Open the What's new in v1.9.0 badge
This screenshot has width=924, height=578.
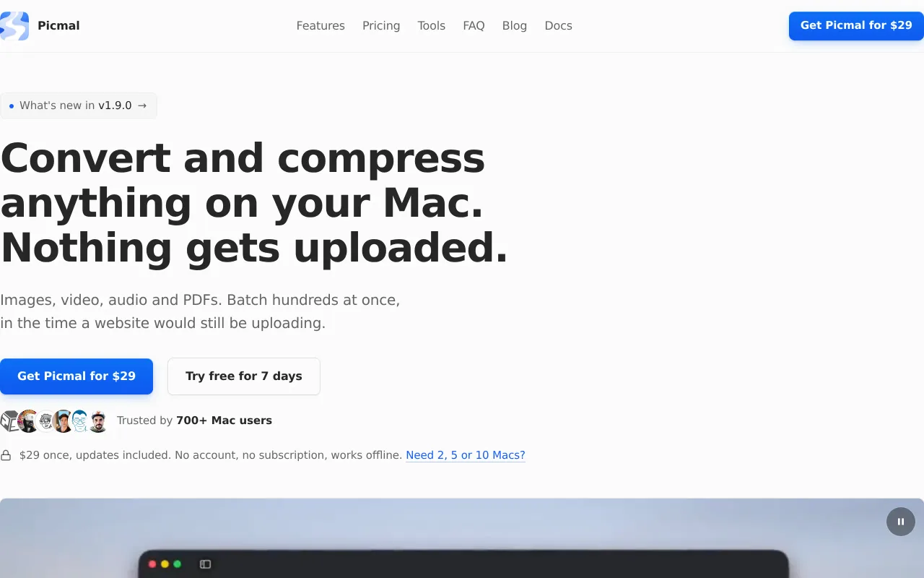(78, 105)
